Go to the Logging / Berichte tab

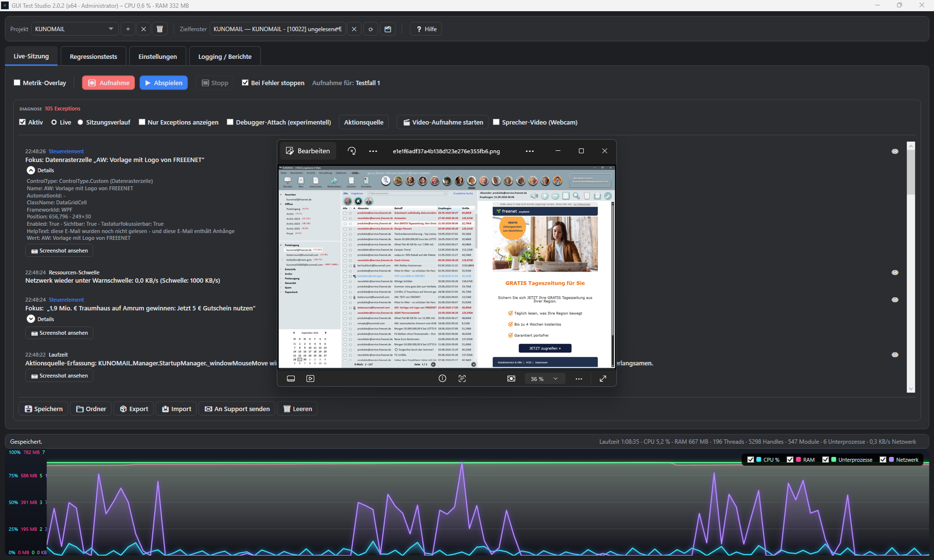point(225,56)
